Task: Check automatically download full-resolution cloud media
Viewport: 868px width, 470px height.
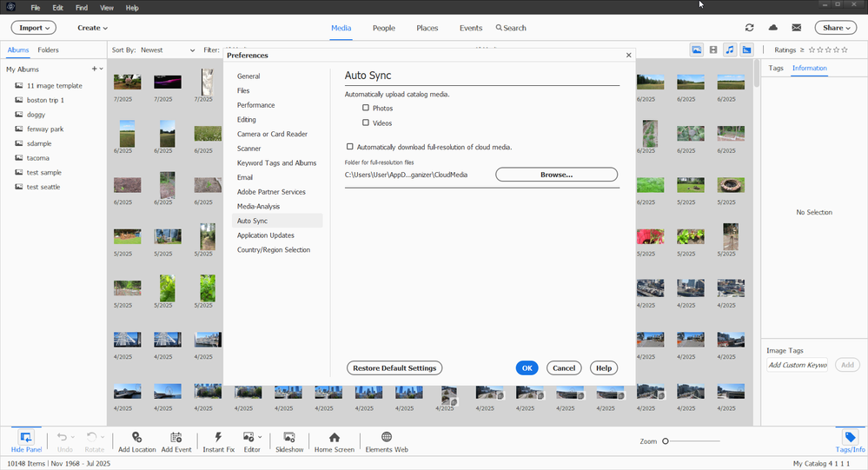Action: point(350,147)
